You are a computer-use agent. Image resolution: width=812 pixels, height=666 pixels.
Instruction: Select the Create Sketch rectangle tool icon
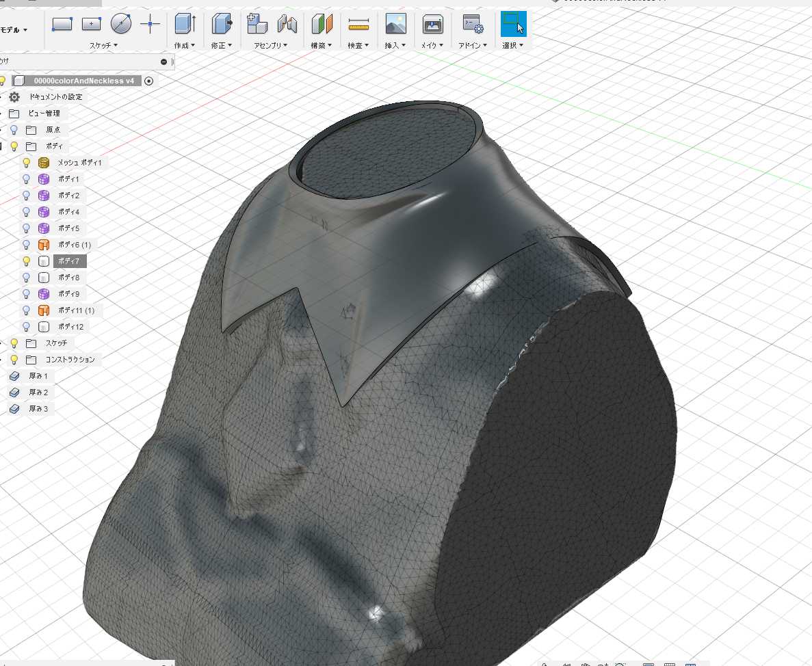(62, 24)
